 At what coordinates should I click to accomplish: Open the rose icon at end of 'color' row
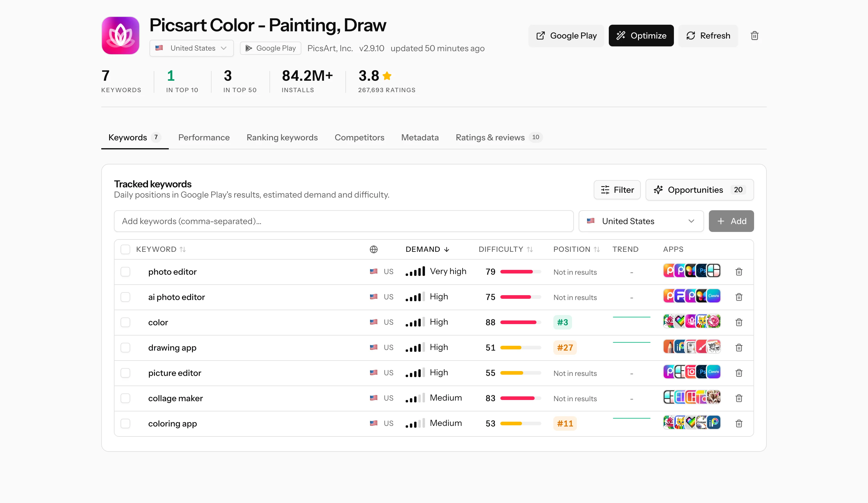[714, 321]
